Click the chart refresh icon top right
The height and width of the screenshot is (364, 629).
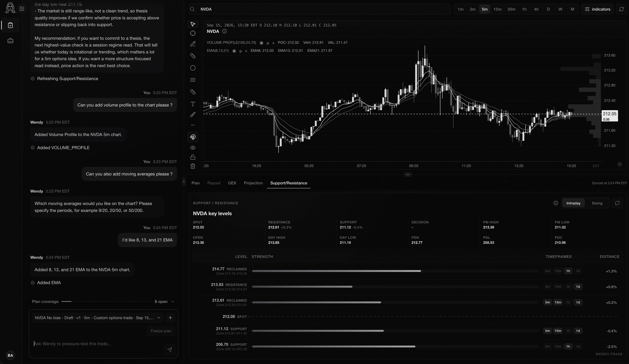622,9
